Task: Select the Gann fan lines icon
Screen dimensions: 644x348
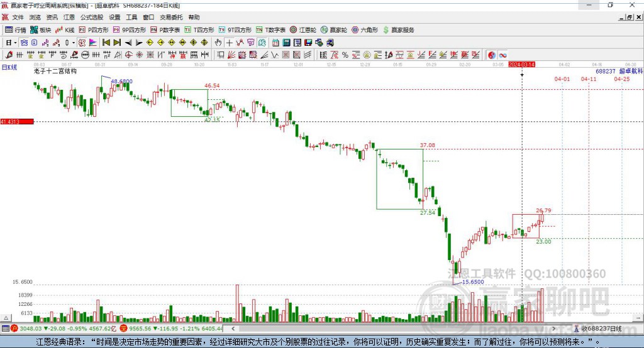Action: pos(231,55)
